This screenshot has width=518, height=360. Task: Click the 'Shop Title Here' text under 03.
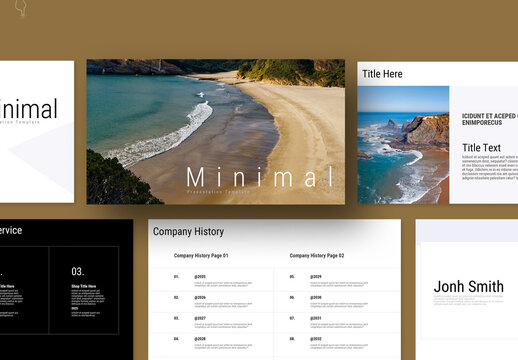coord(83,286)
